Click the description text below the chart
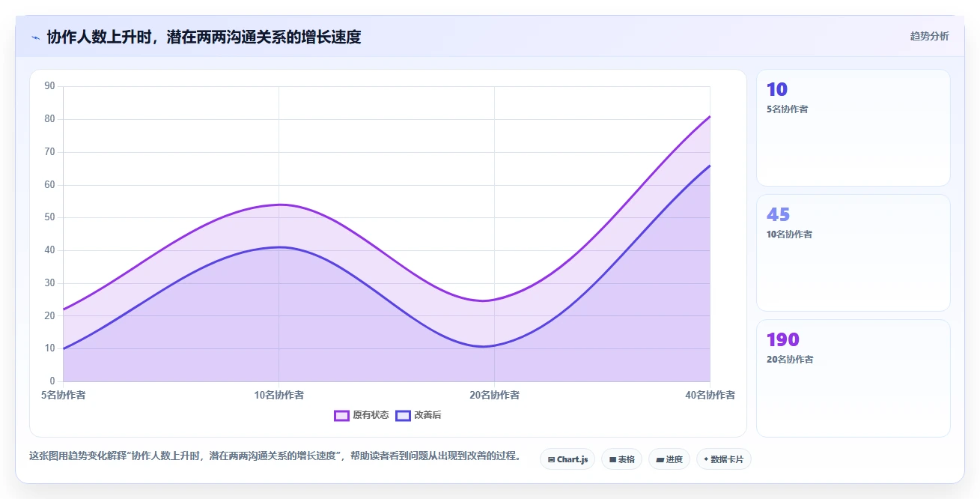This screenshot has height=499, width=980. click(x=276, y=456)
